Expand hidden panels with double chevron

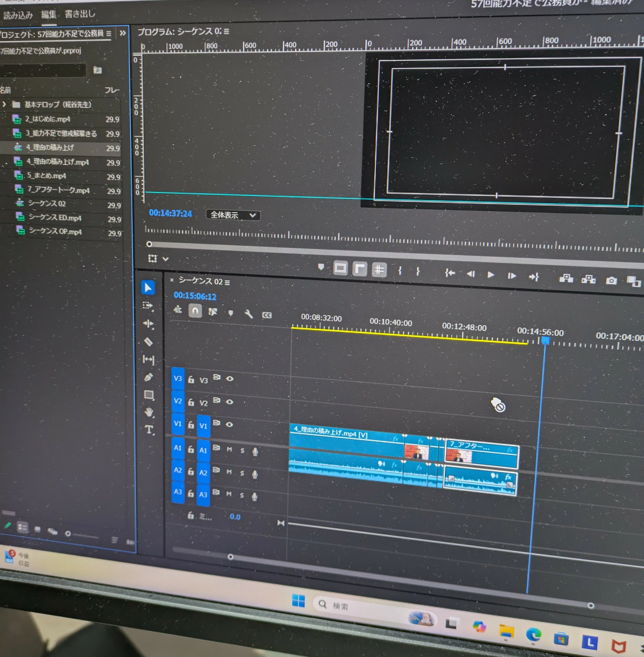[122, 33]
